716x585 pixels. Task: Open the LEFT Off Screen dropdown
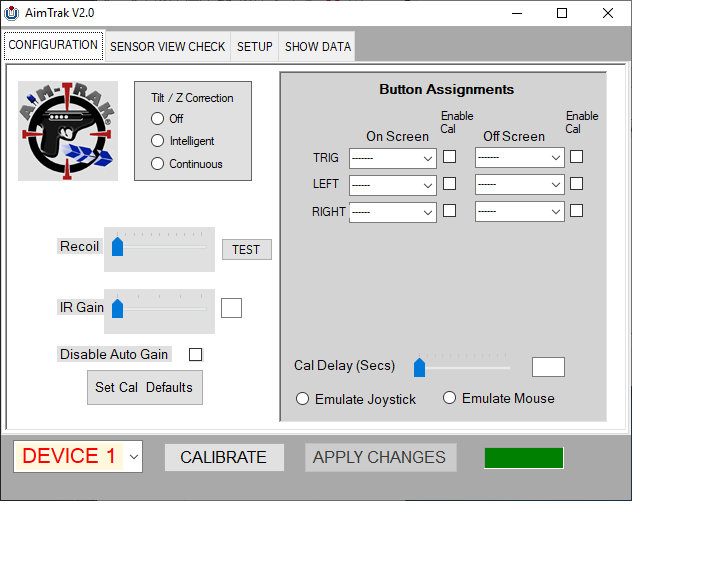520,184
